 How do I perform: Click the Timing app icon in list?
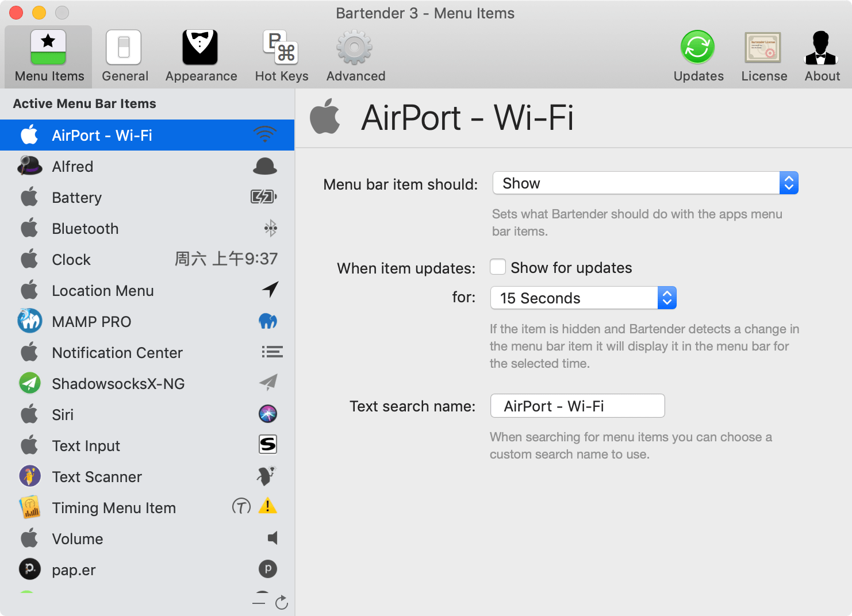click(30, 507)
